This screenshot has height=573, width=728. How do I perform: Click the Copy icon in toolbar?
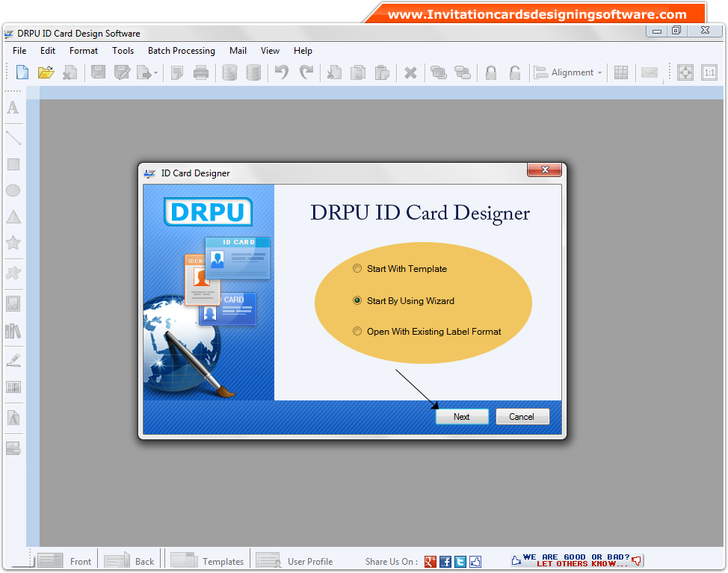(x=357, y=72)
